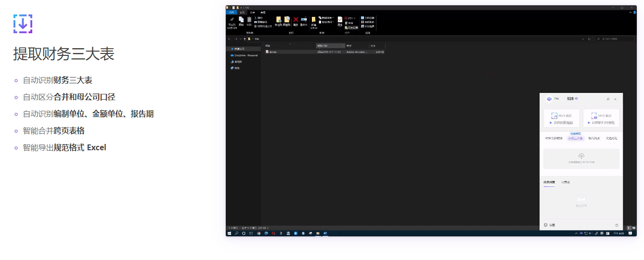Open settings via gear icon in PAI panel
Image resolution: width=644 pixels, height=260 pixels.
click(x=546, y=225)
